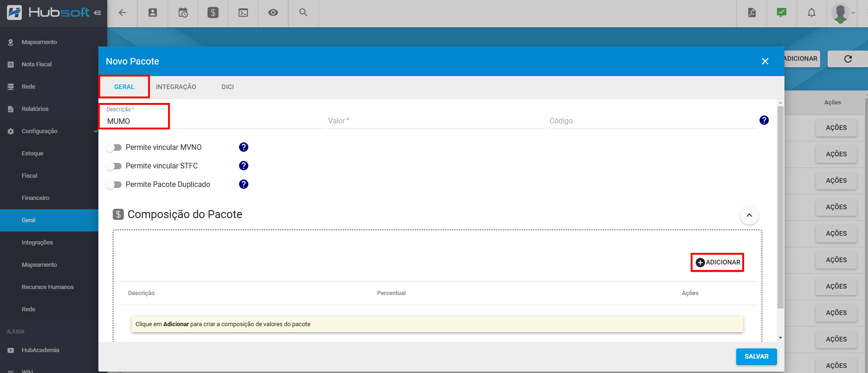Open Nota Fiscal in sidebar
This screenshot has height=373, width=868.
pyautogui.click(x=37, y=64)
